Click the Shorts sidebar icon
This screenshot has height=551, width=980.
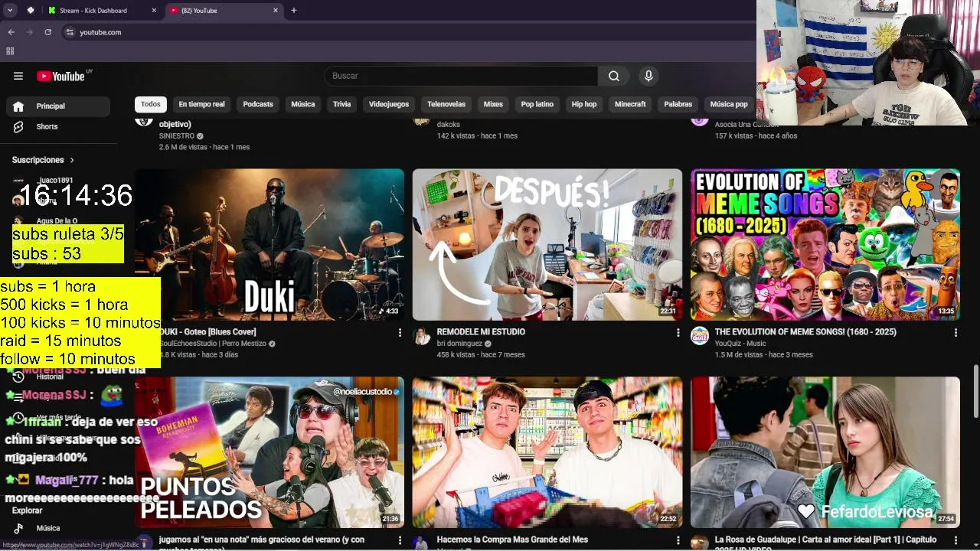pos(18,126)
